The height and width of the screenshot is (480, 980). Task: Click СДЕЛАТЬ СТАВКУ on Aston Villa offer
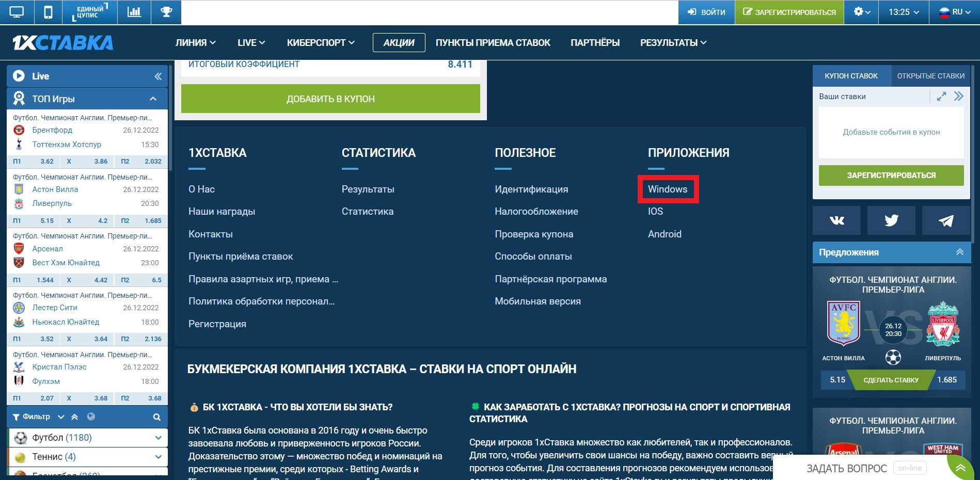coord(891,380)
